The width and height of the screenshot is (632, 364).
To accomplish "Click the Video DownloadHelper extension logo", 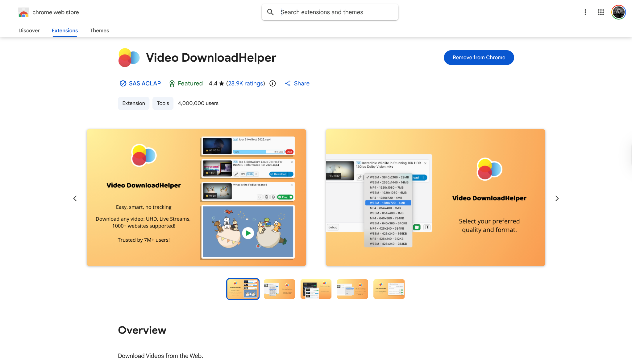I will coord(129,58).
